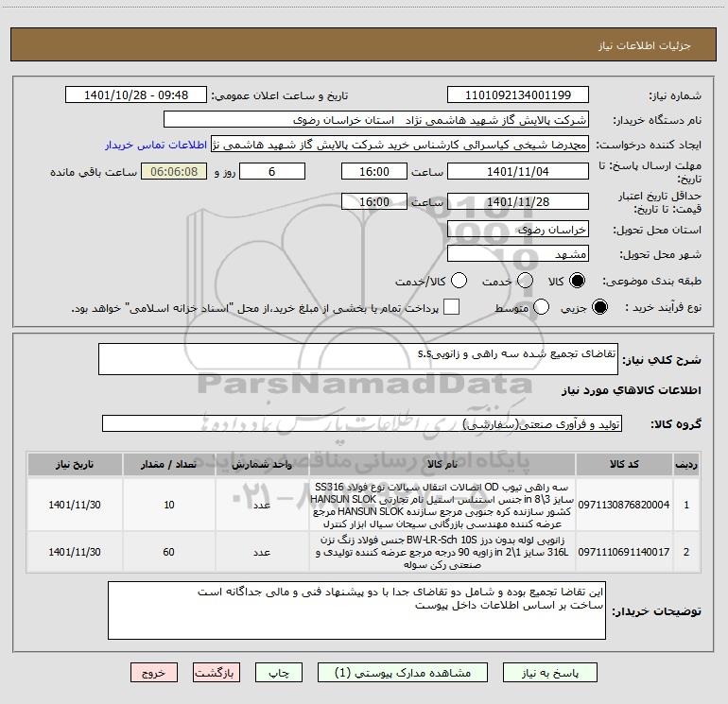Image resolution: width=728 pixels, height=704 pixels.
Task: Click the BW-LR-Sch 10S elbow item description
Action: coord(442,552)
